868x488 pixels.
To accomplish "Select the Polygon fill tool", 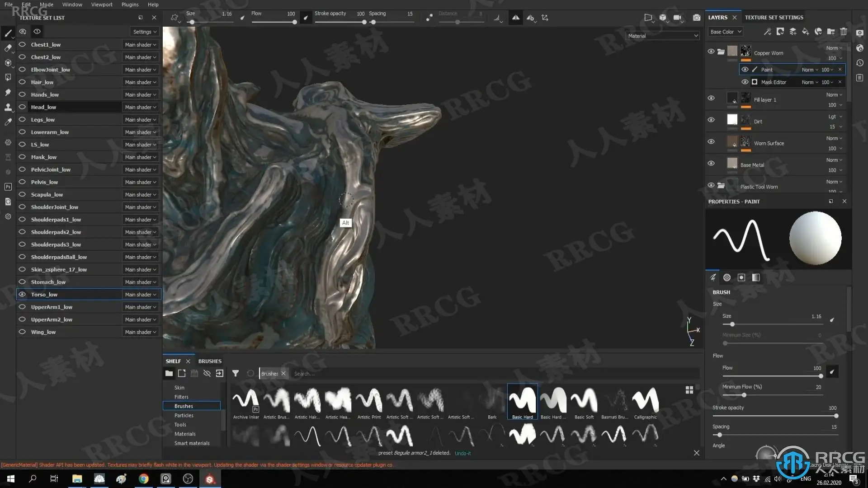I will coord(8,78).
